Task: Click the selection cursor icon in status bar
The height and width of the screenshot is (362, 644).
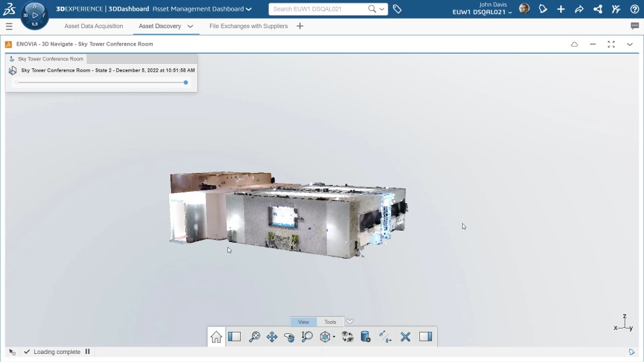Action: [x=12, y=352]
